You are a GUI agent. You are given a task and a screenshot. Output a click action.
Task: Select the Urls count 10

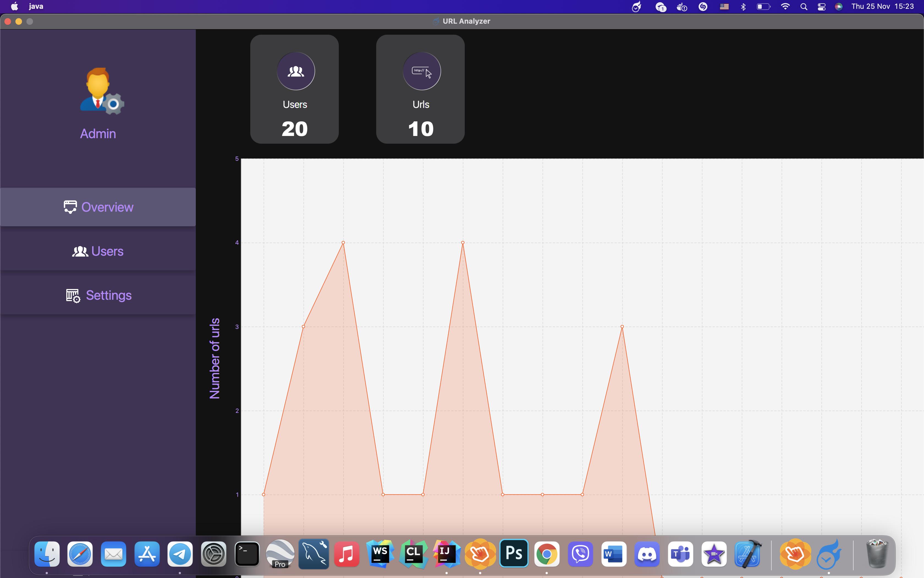pos(421,129)
